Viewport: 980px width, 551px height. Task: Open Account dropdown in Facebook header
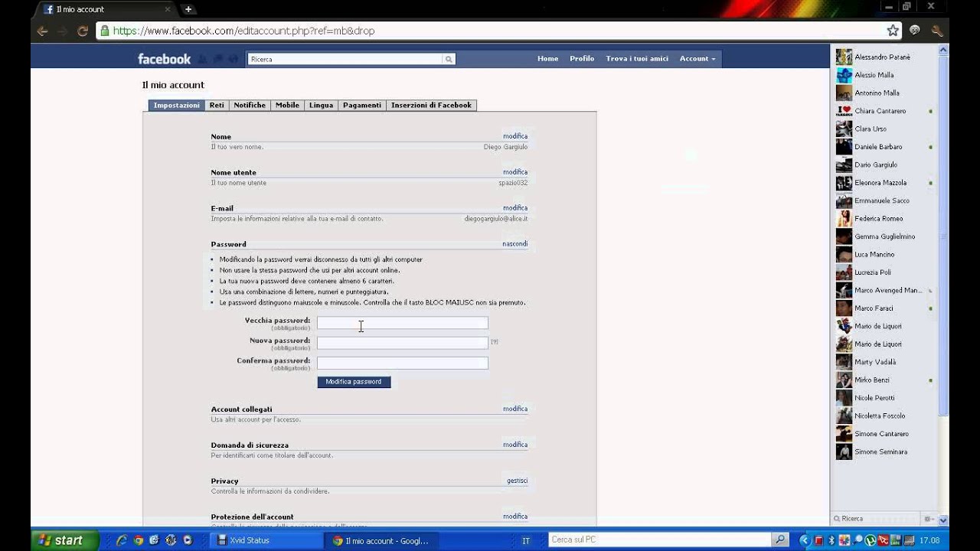tap(697, 59)
